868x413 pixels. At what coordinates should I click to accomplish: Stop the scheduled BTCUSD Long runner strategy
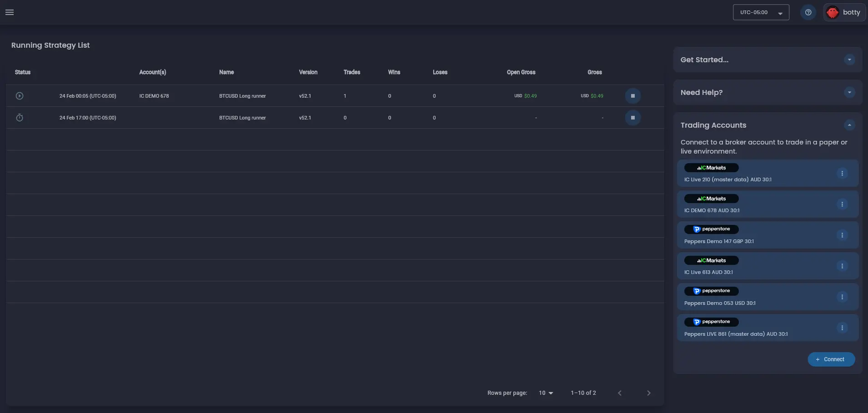[633, 118]
